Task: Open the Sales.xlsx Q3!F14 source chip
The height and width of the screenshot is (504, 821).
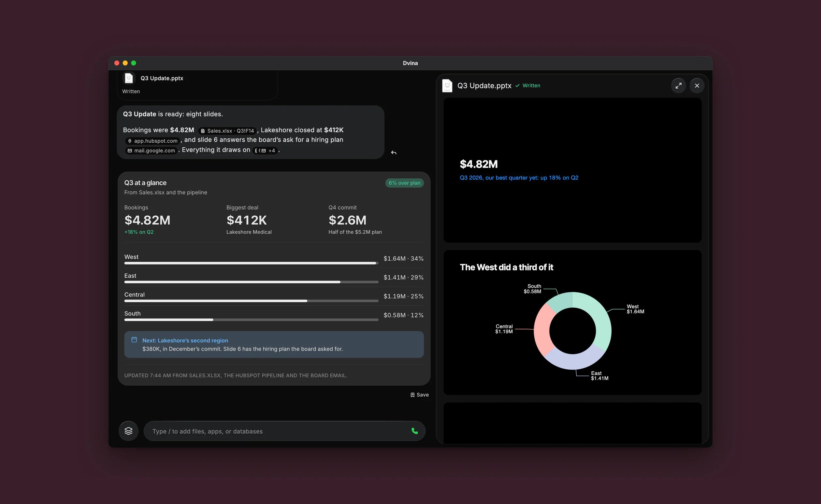Action: [227, 131]
